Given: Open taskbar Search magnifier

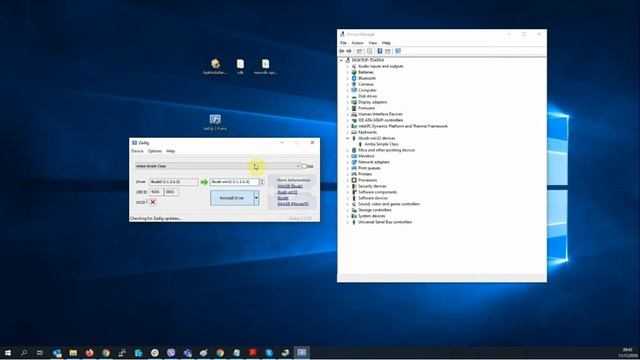Looking at the screenshot, I should (x=24, y=353).
